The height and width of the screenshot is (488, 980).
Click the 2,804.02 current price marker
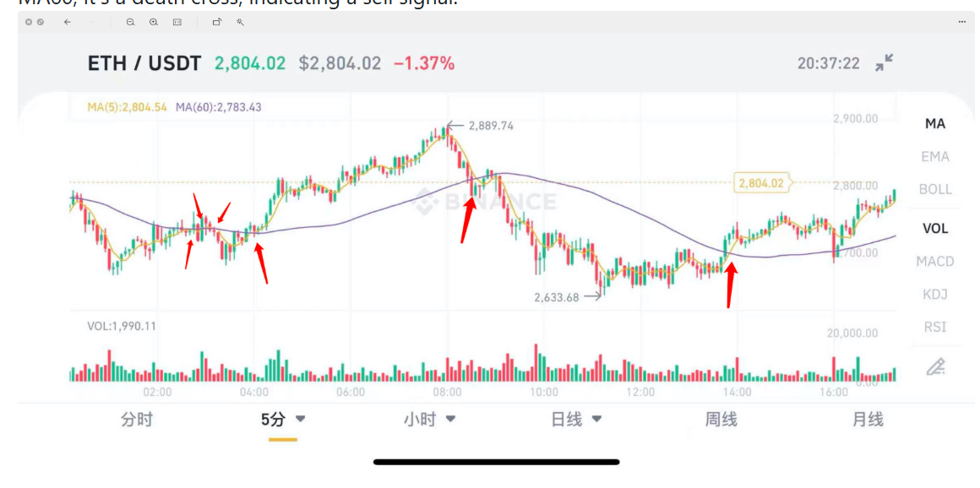click(760, 182)
